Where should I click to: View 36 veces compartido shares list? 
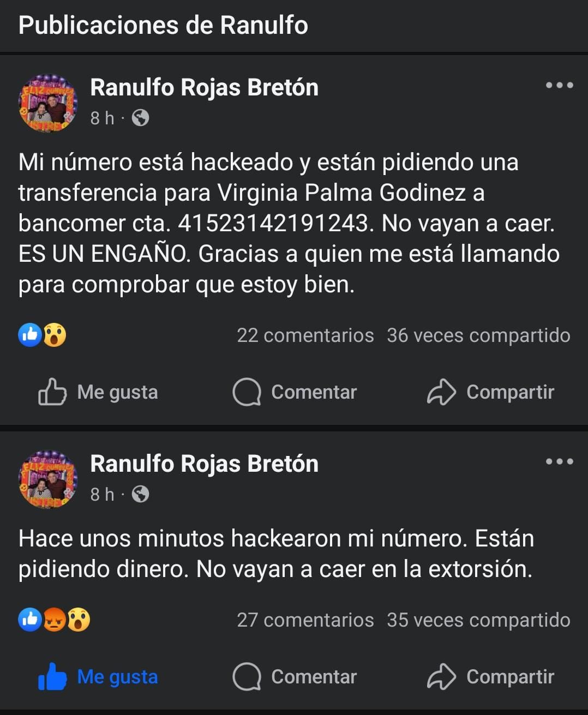478,335
